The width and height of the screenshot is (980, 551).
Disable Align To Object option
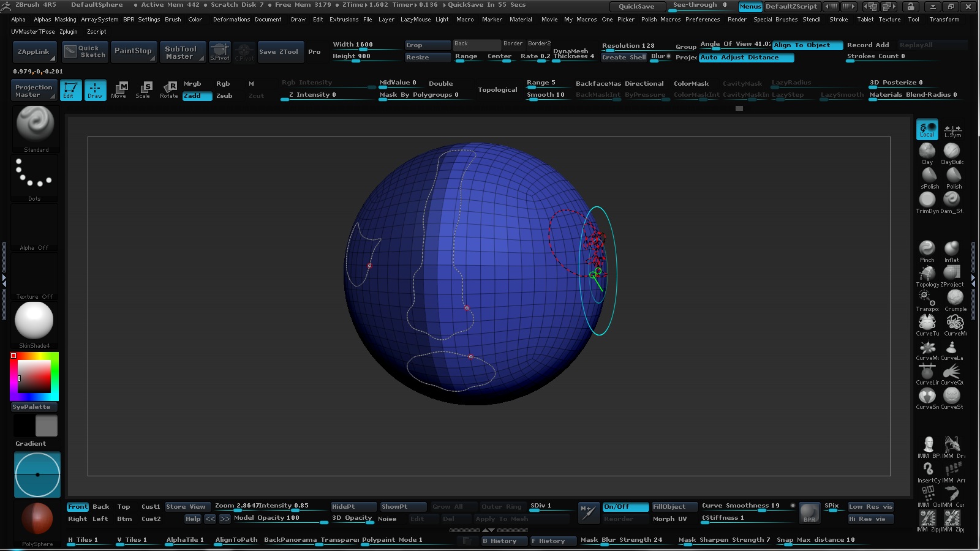click(807, 45)
